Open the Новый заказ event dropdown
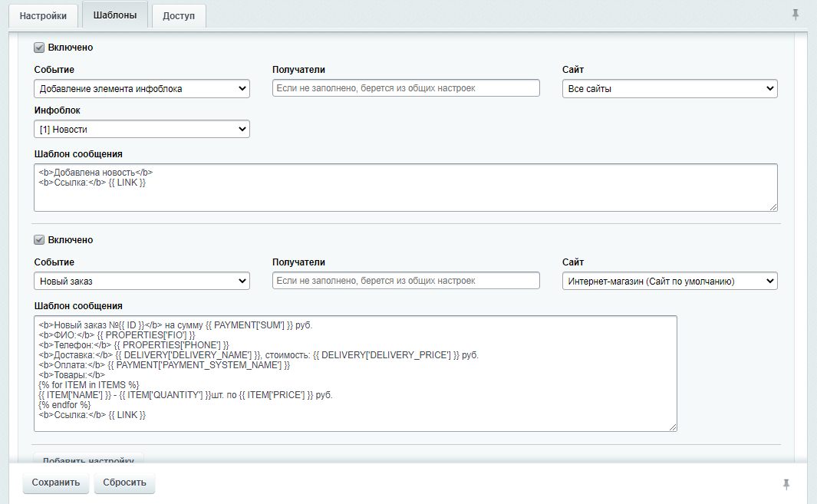This screenshot has width=817, height=504. click(142, 282)
